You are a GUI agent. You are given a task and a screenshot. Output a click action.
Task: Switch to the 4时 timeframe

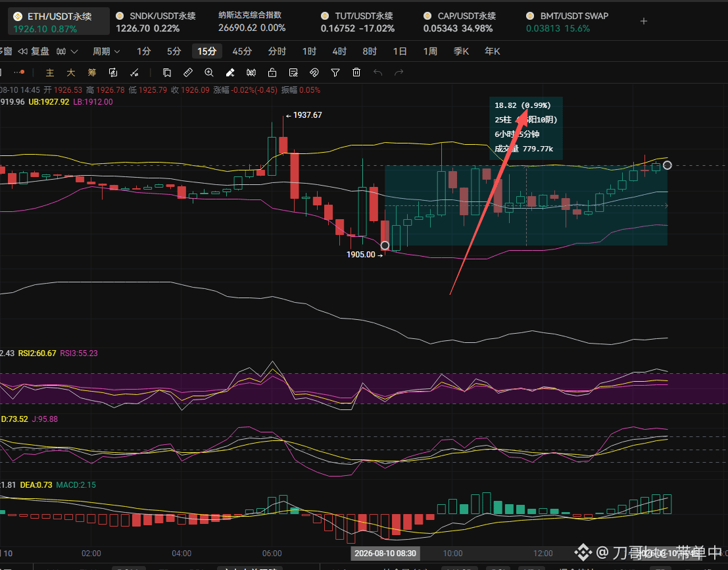[339, 51]
